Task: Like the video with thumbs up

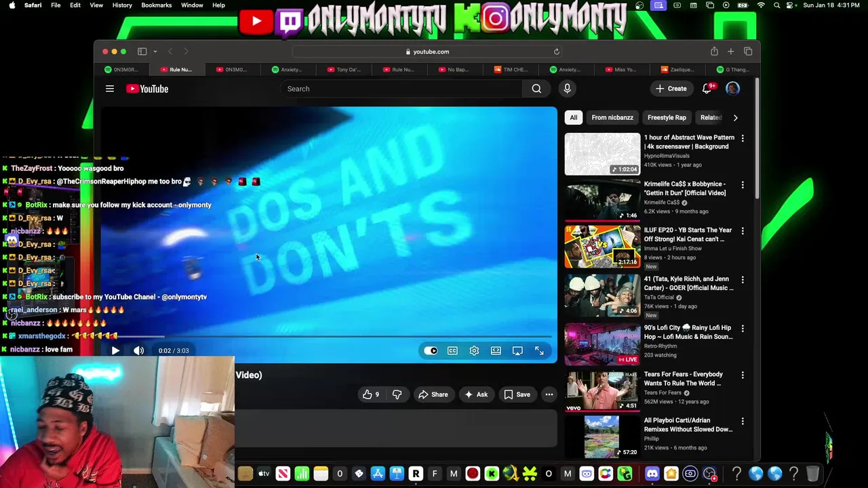Action: (x=371, y=394)
